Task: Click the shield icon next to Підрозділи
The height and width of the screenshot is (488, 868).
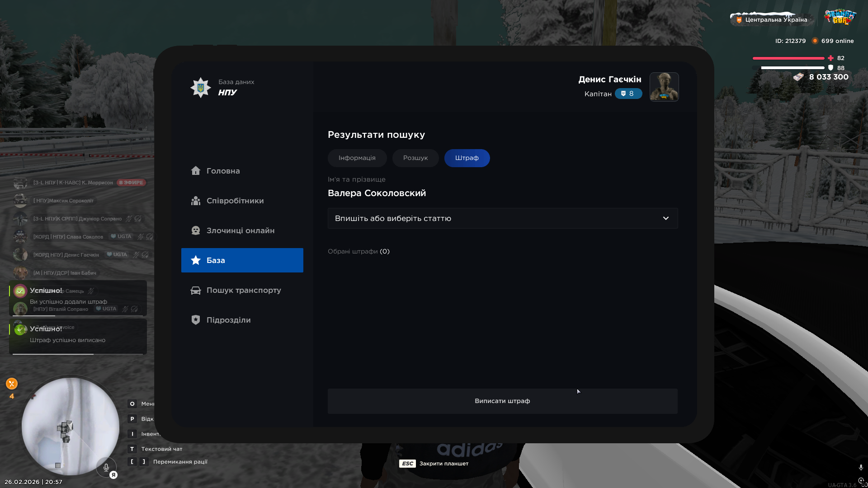Action: (195, 320)
